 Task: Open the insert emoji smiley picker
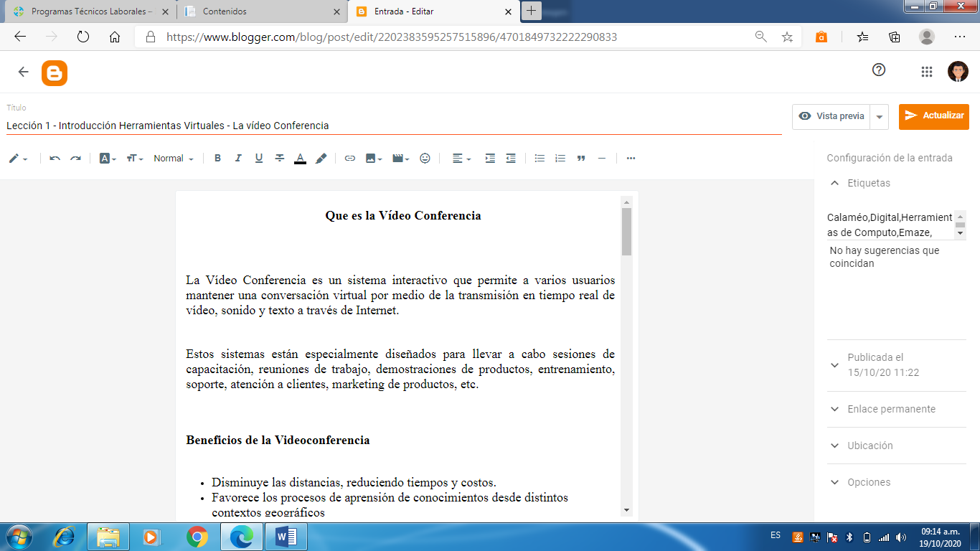[x=425, y=159]
